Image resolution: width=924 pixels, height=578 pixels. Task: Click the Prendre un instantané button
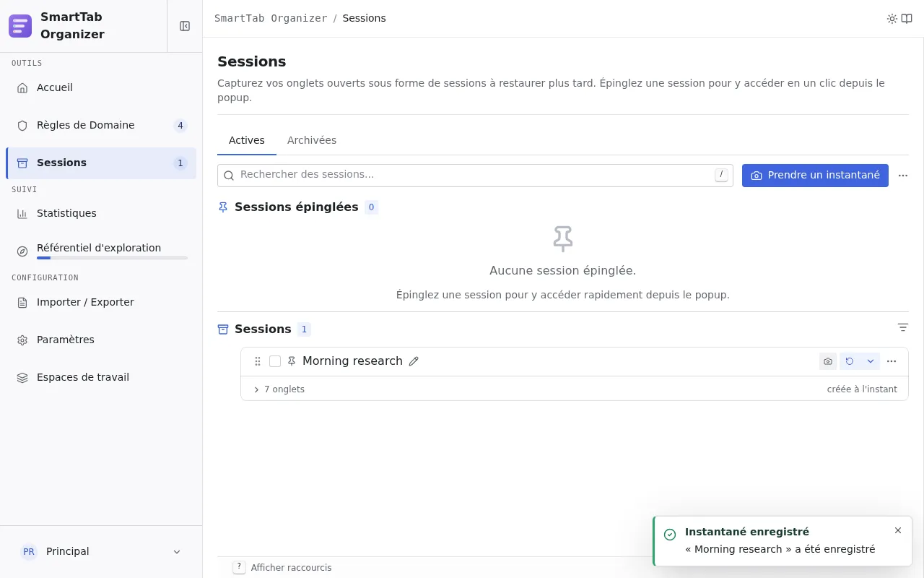[815, 176]
